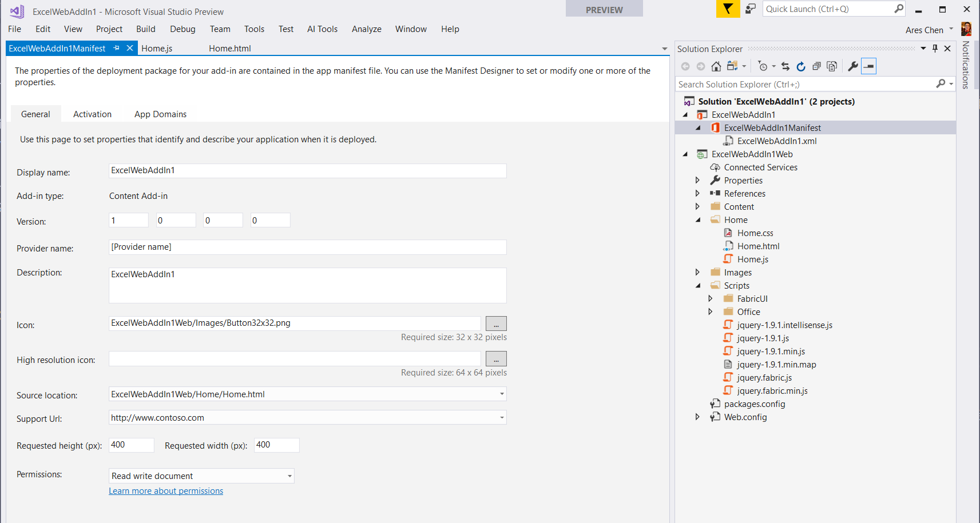Viewport: 980px width, 523px height.
Task: Open the Debug menu
Action: pos(182,29)
